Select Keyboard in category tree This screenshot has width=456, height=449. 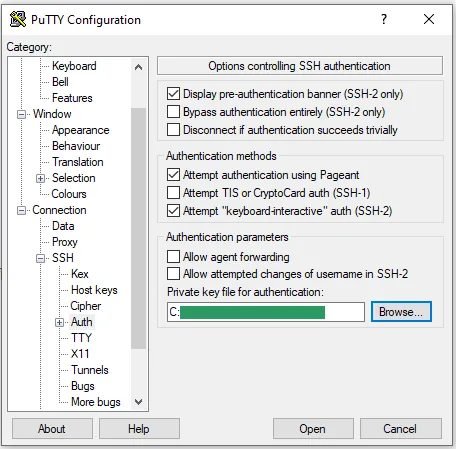point(74,66)
